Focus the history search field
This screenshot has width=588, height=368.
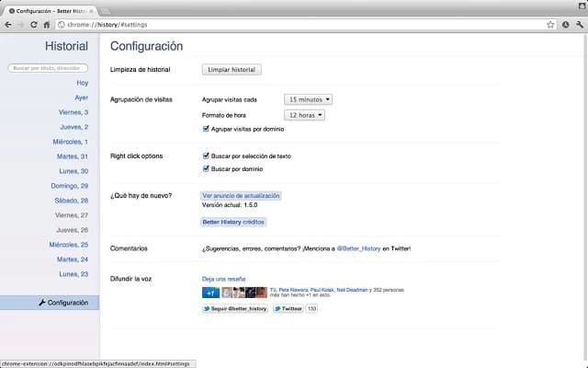coord(48,68)
